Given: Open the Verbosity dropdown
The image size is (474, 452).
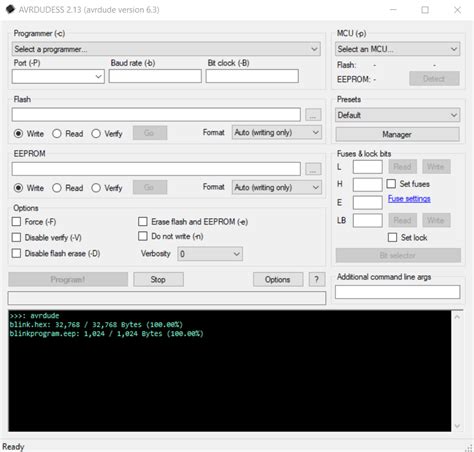Looking at the screenshot, I should (x=210, y=254).
